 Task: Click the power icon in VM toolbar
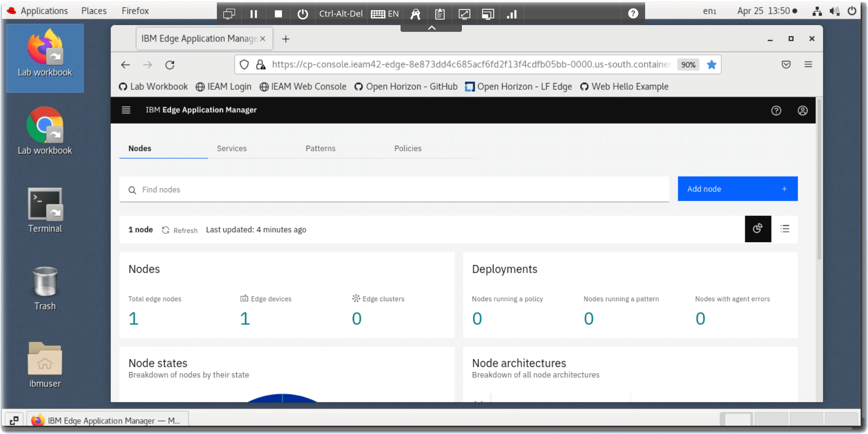[303, 14]
